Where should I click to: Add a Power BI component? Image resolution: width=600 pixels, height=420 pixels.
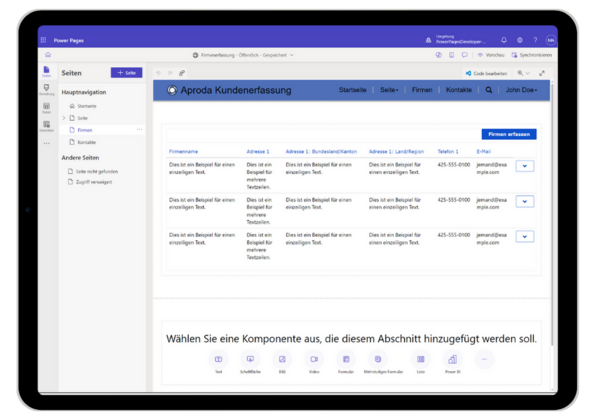[451, 359]
